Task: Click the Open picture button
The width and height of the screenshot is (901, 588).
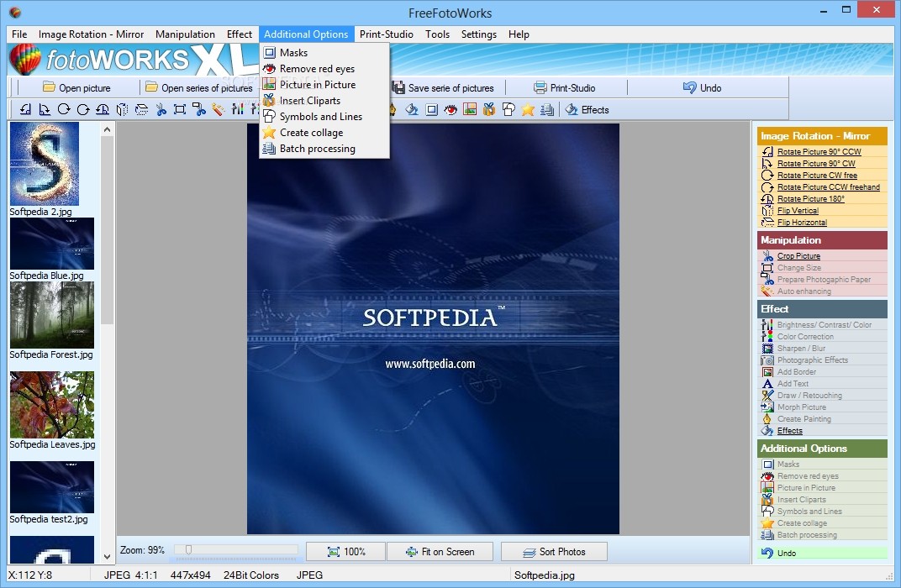Action: click(x=77, y=88)
